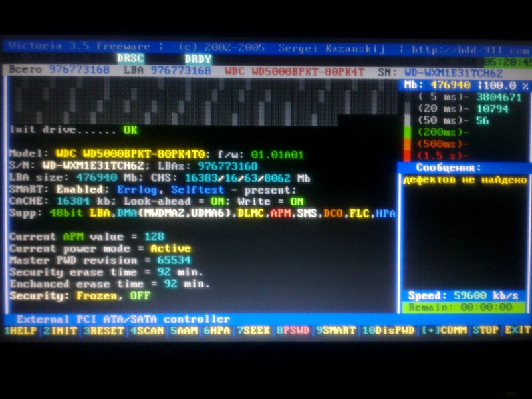Click the LBA size 476940 Mb value

(96, 178)
